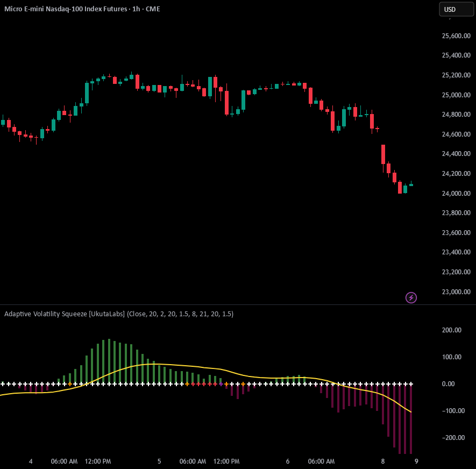
Task: Click the 23,800.00 price axis label
Action: 456,213
